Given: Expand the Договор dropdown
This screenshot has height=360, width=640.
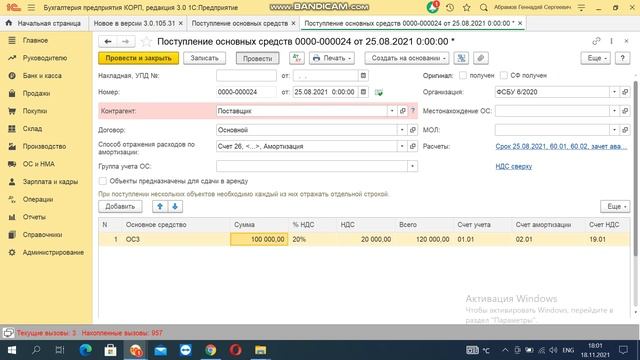Looking at the screenshot, I should point(402,130).
